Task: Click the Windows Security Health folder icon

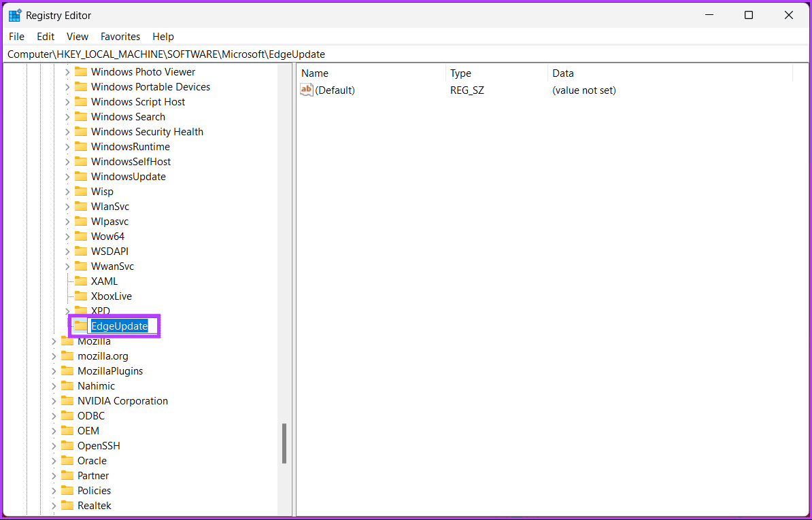Action: [x=81, y=132]
